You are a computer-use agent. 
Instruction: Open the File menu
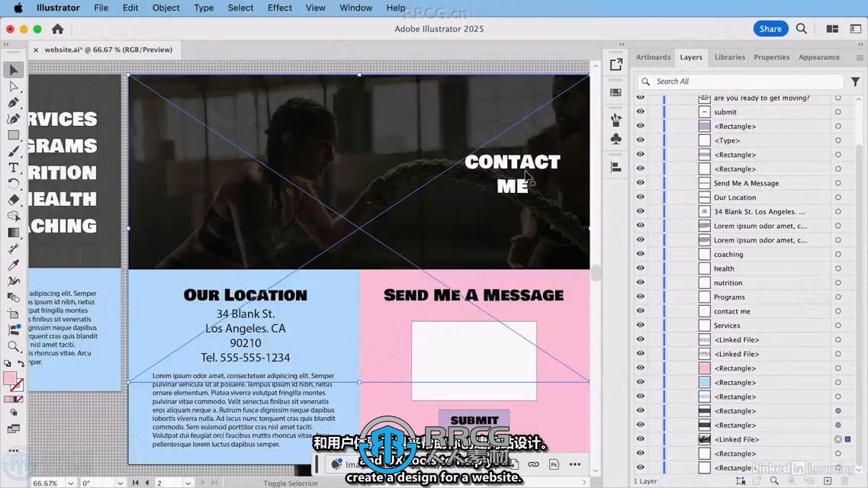click(101, 8)
